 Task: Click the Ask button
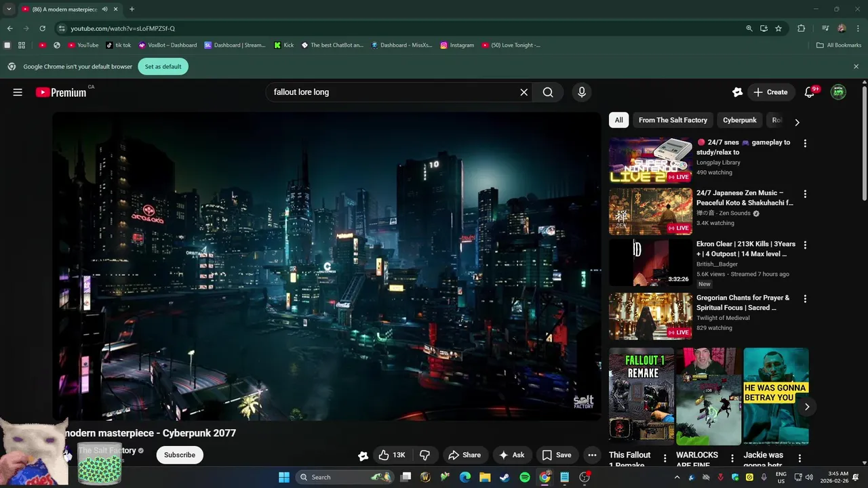tap(512, 455)
